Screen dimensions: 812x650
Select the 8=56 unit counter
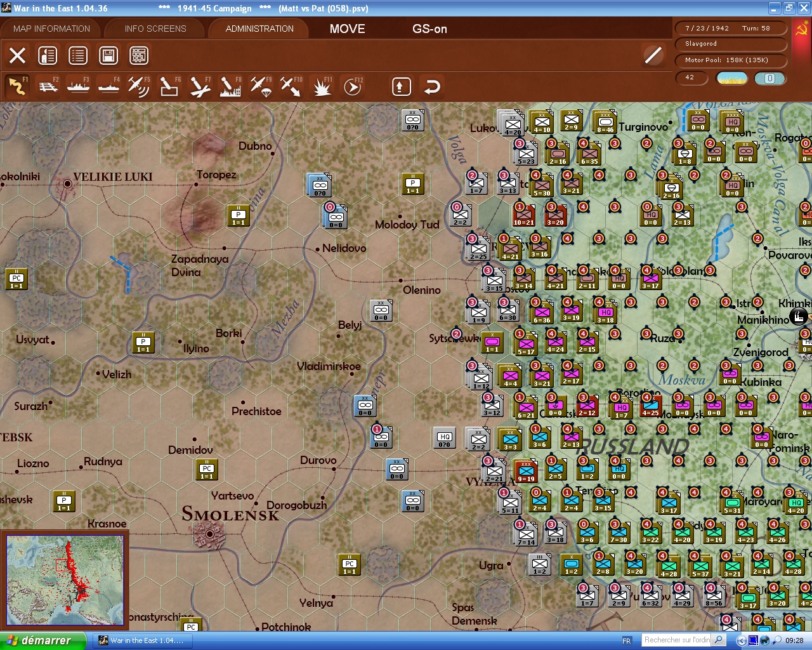(714, 595)
